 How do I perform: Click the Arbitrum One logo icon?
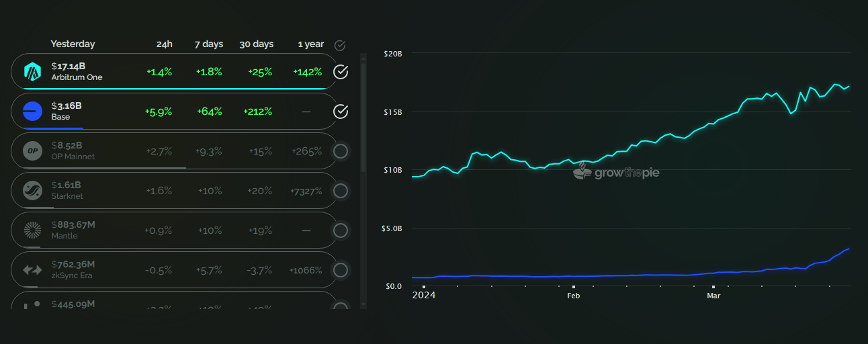pyautogui.click(x=32, y=71)
